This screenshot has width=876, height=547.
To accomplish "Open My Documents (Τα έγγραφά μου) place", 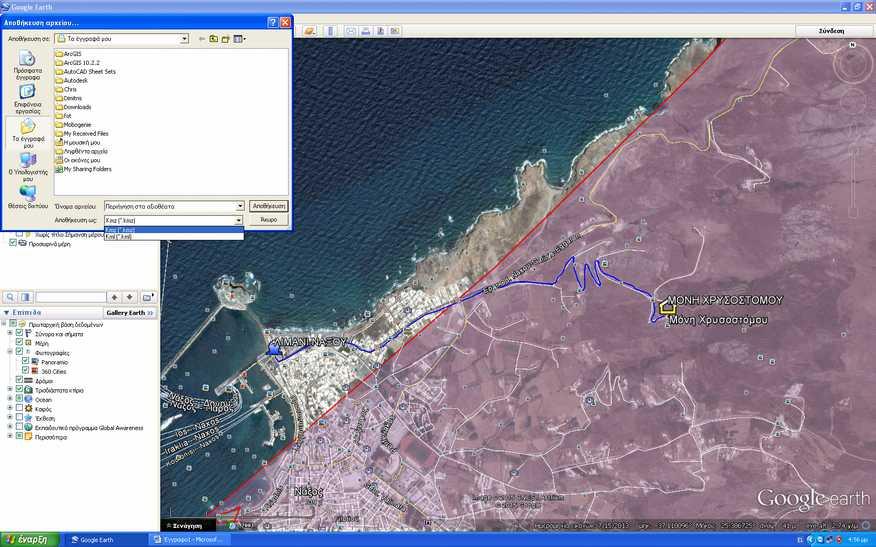I will pyautogui.click(x=27, y=133).
